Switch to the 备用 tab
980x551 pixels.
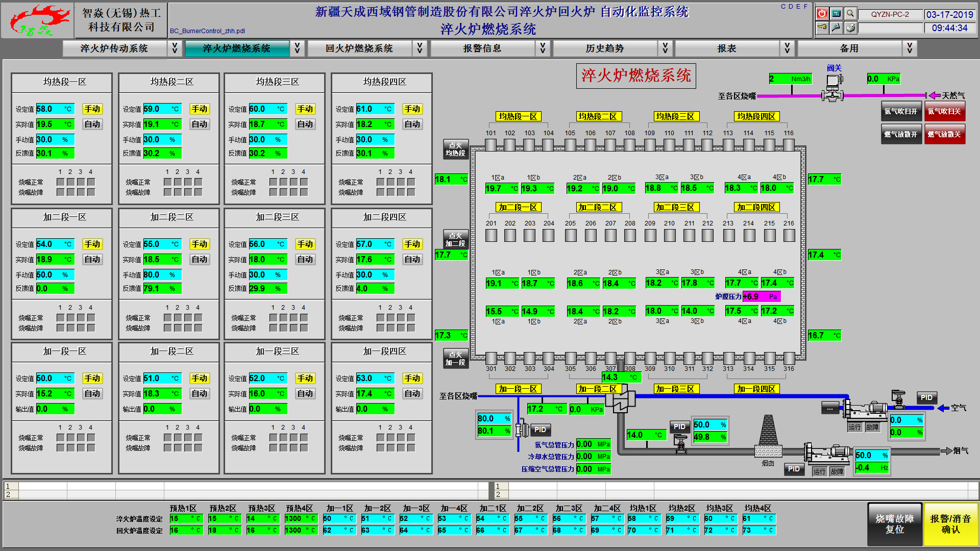tap(849, 48)
